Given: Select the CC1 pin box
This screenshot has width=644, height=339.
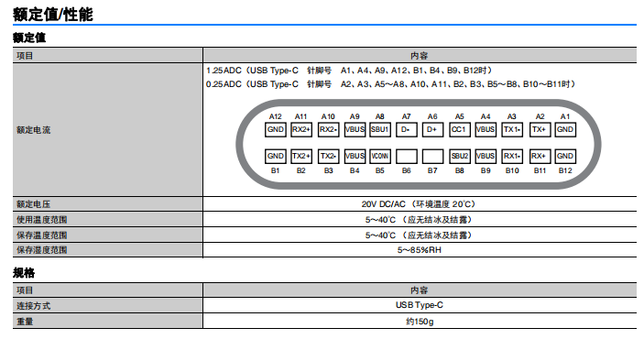Looking at the screenshot, I should (459, 129).
